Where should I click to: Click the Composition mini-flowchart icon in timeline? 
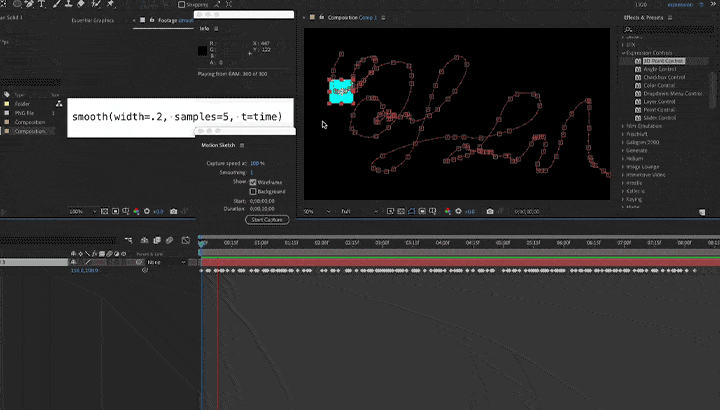[129, 240]
